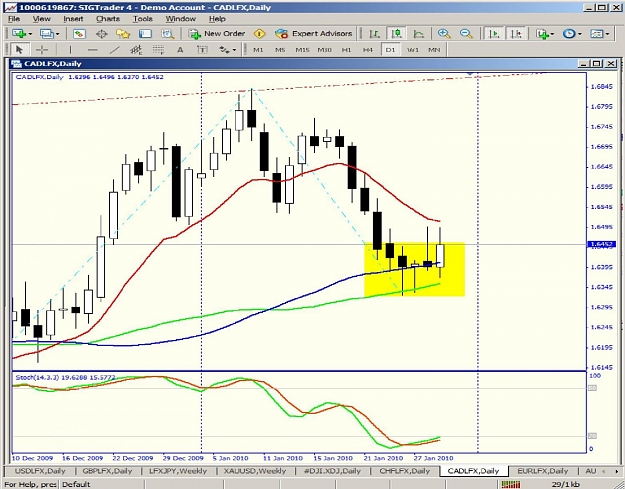The image size is (625, 489).
Task: Expand the Profiles dropdown arrow
Action: [x=57, y=34]
